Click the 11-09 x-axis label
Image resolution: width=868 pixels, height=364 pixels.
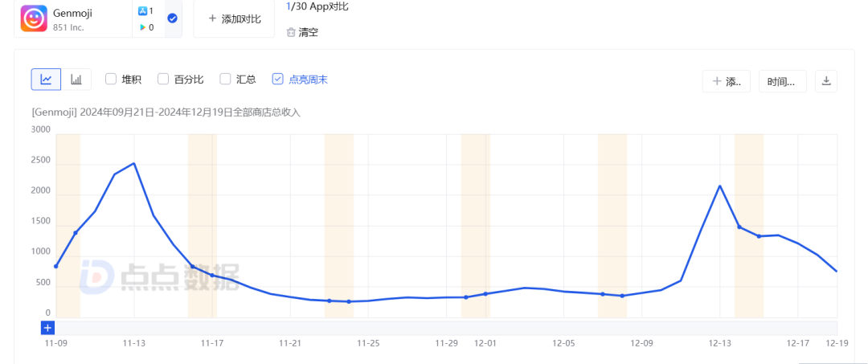point(55,343)
